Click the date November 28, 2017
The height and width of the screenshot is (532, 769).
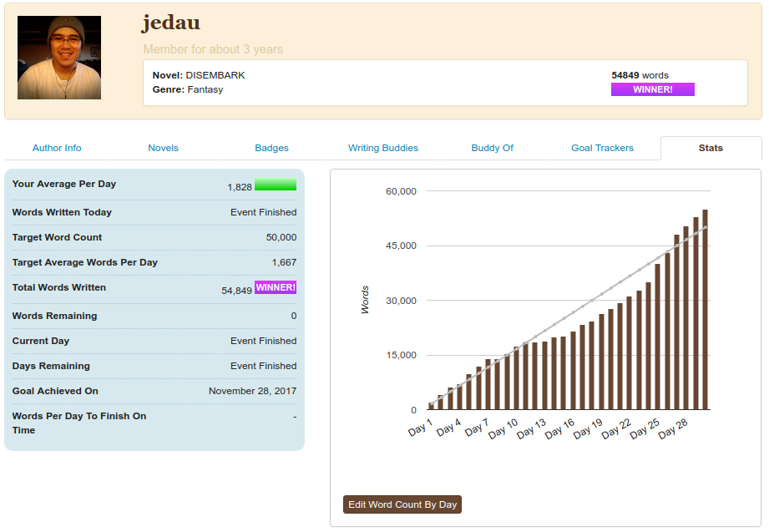[252, 391]
